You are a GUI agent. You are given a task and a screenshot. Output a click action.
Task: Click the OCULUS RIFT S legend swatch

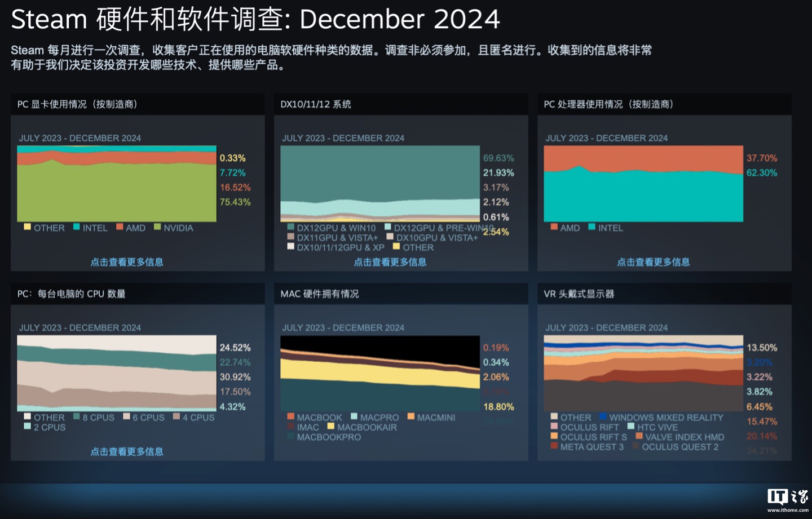554,436
